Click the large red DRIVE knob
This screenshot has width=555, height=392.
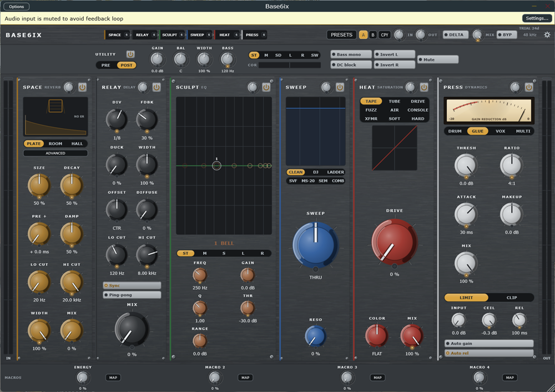(x=394, y=242)
